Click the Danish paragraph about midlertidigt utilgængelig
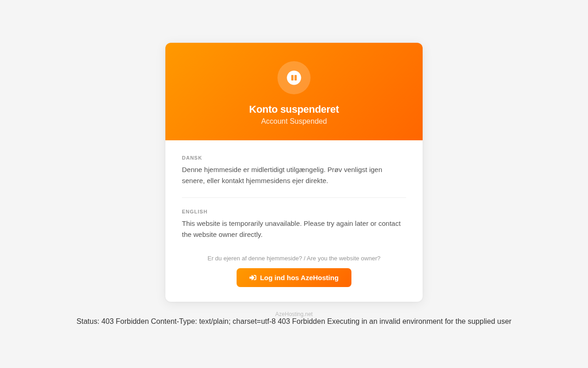 282,175
